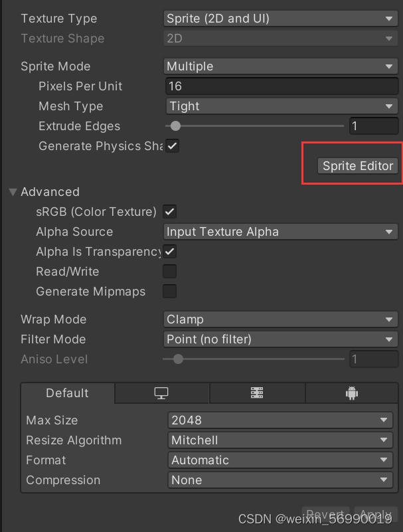This screenshot has width=403, height=532.
Task: Switch to the Standalone platform tab icon
Action: point(161,393)
